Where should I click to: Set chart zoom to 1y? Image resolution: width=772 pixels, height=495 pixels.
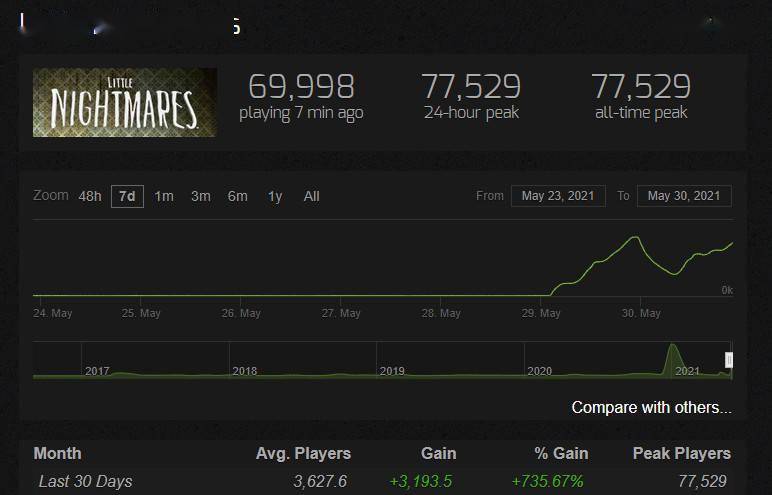[x=275, y=197]
